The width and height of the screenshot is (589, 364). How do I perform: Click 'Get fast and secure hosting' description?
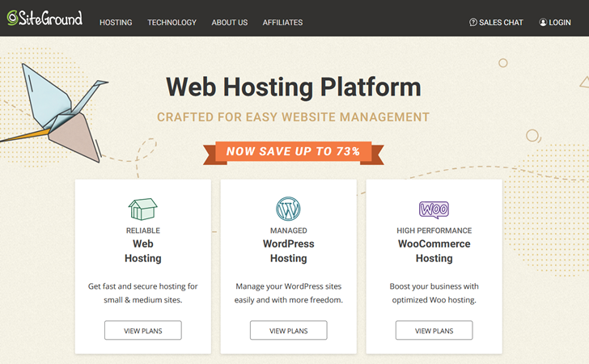click(143, 293)
